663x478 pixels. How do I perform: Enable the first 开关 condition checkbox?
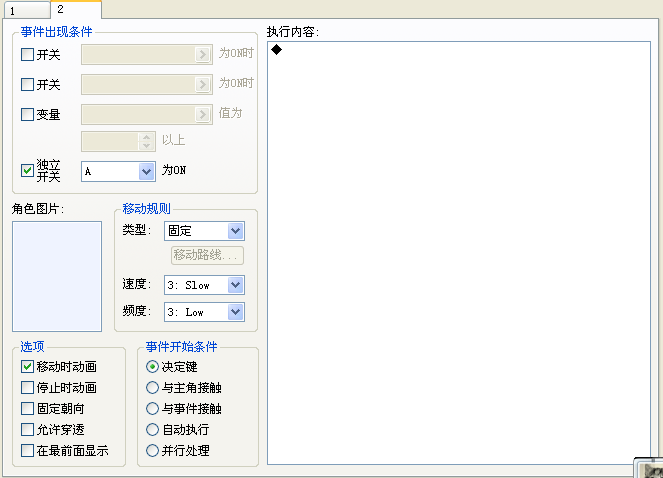tap(27, 55)
